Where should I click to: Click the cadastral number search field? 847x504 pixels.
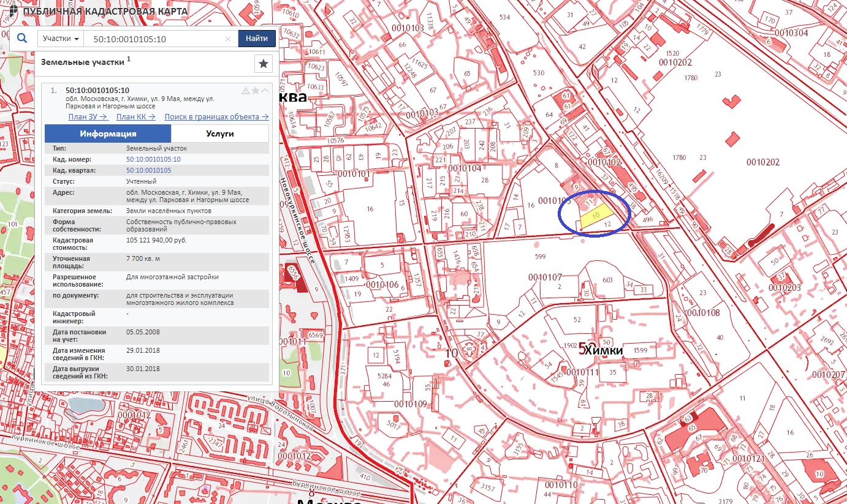click(156, 39)
